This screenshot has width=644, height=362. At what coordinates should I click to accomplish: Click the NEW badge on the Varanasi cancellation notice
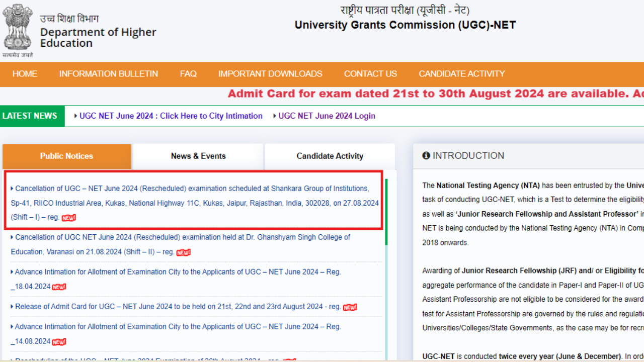coord(184,252)
